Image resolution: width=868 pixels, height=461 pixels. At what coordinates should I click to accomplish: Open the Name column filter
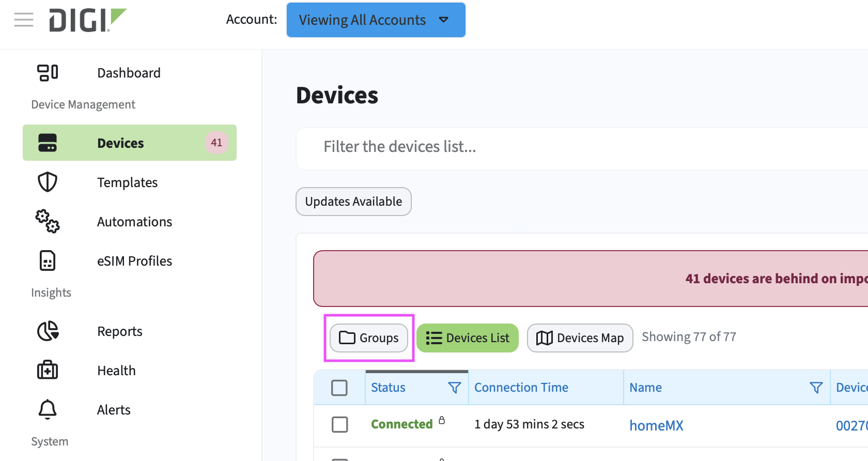[x=816, y=388]
